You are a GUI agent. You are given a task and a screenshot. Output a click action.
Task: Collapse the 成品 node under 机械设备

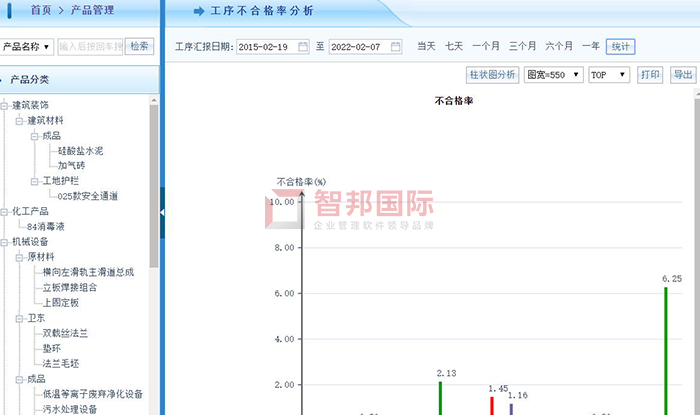pyautogui.click(x=20, y=380)
